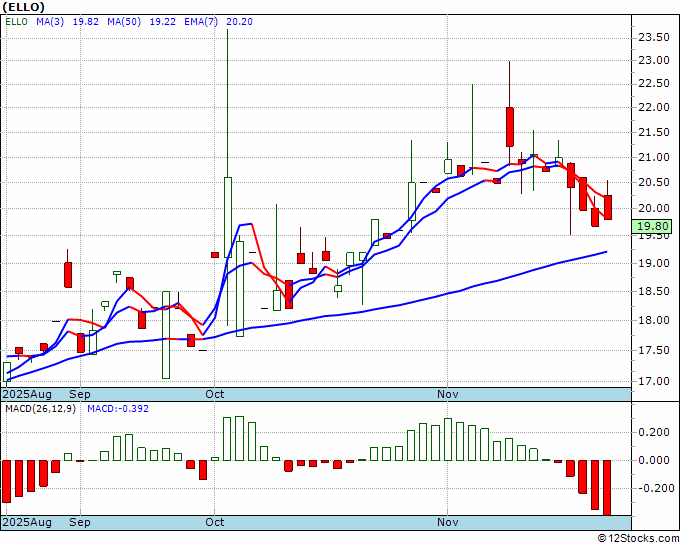Click the Oct label on price chart axis
The height and width of the screenshot is (546, 680).
(x=215, y=394)
